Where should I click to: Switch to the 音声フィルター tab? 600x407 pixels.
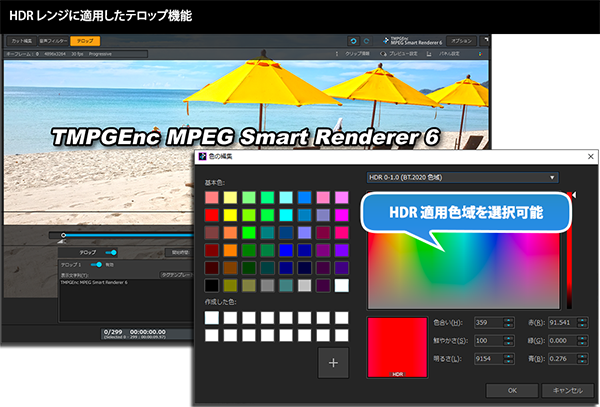53,41
